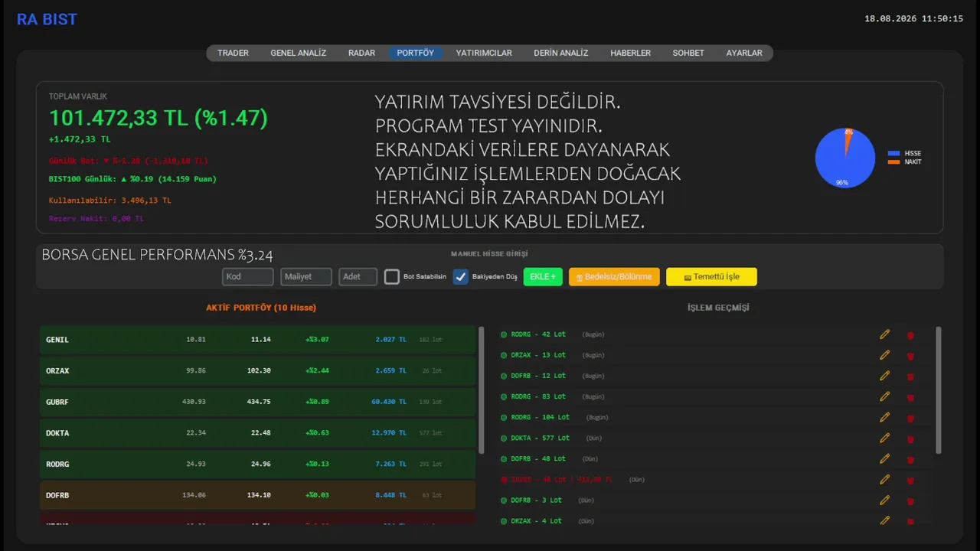Click the İşlem Geçmişi list scrollbar
The height and width of the screenshot is (551, 980).
click(939, 390)
